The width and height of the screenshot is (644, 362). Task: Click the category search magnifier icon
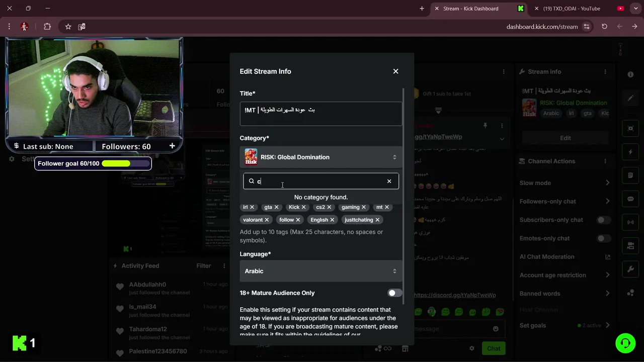coord(252,181)
